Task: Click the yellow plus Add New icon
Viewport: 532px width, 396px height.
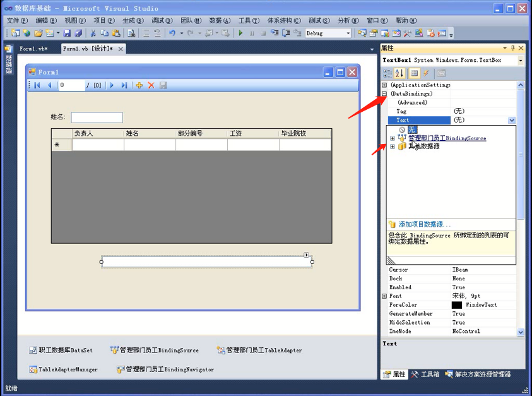Action: [139, 85]
